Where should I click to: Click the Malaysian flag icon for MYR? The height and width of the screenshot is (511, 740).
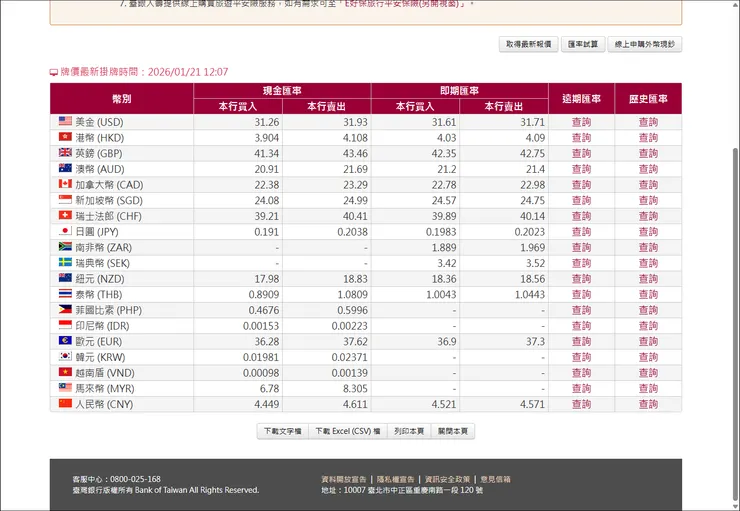click(65, 387)
